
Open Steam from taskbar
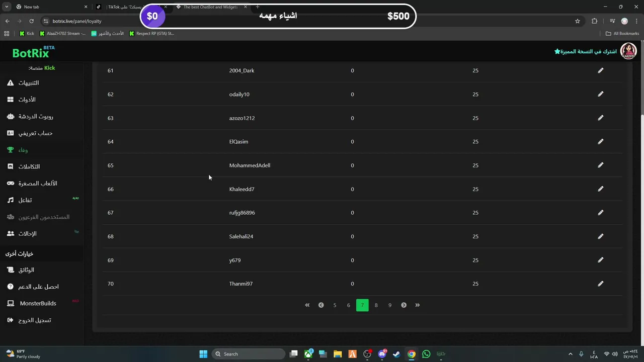pos(396,354)
